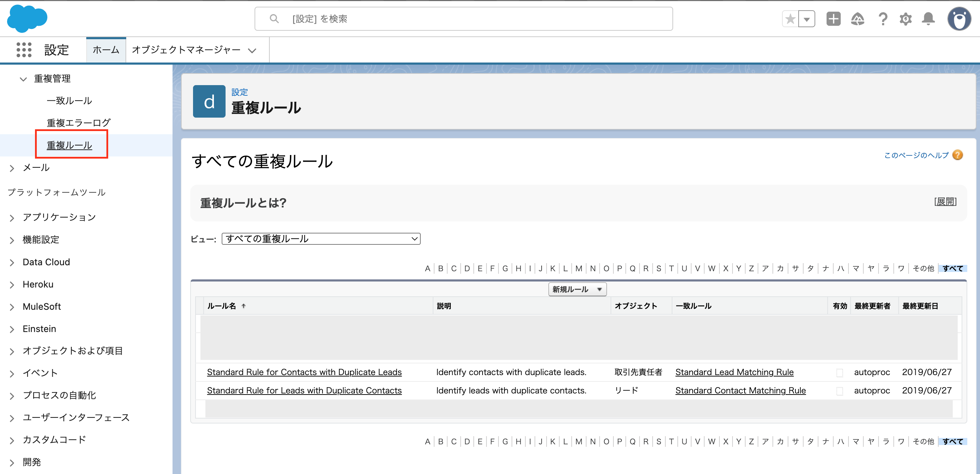Expand プロセスの自動化 sidebar section
The height and width of the screenshot is (474, 980).
(x=12, y=396)
